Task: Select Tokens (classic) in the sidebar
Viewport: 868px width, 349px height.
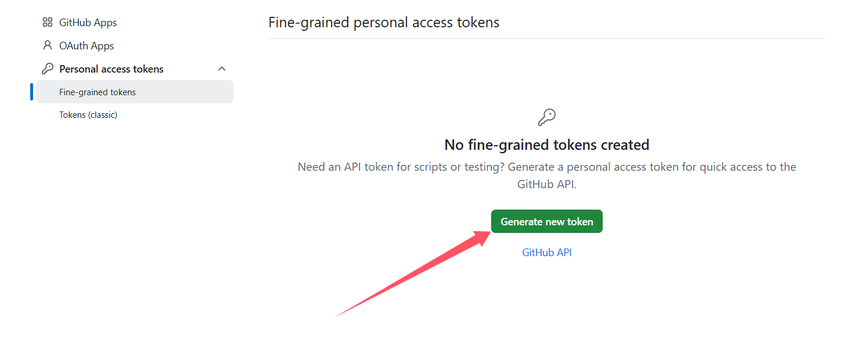Action: pos(88,115)
